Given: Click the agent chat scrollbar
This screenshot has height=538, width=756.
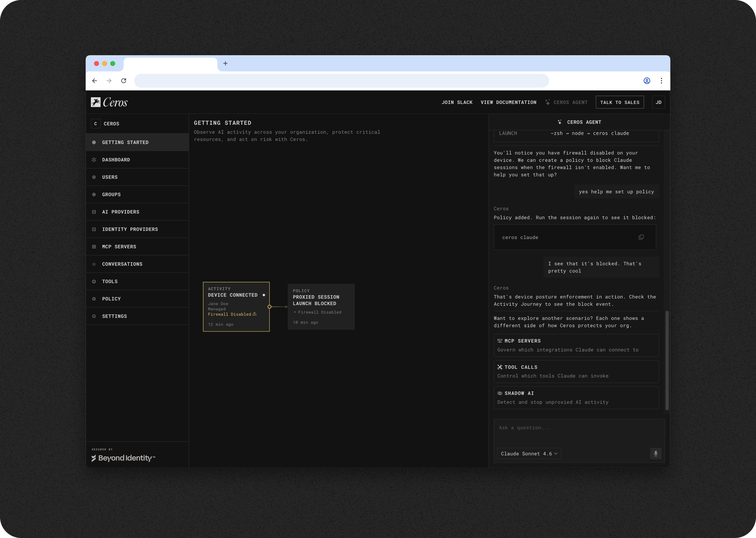Looking at the screenshot, I should coord(666,360).
